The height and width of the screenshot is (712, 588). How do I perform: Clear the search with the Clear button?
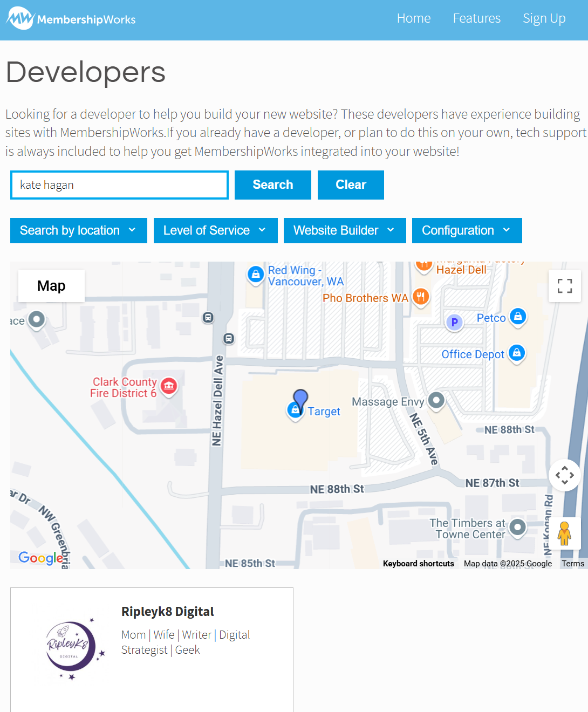tap(351, 185)
